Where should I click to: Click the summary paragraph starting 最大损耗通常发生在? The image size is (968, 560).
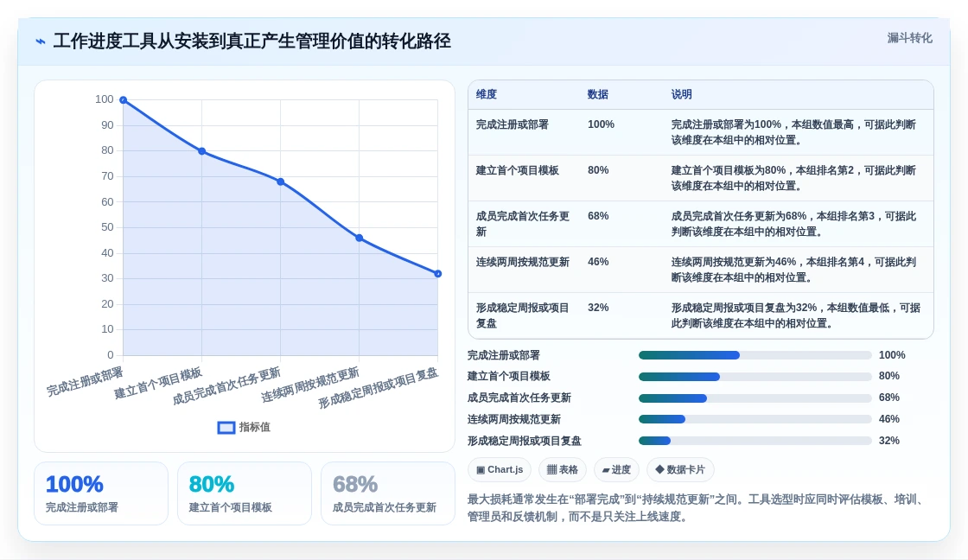coord(697,507)
